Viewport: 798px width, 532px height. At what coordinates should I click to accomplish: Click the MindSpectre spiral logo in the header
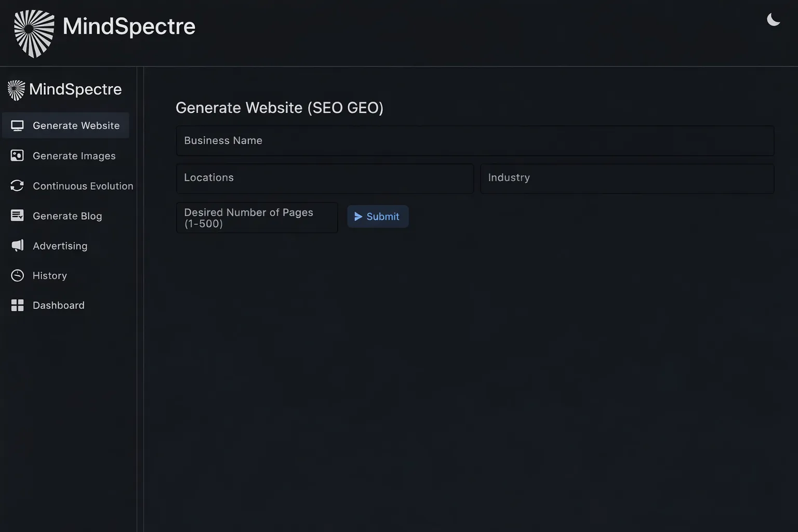pos(34,32)
